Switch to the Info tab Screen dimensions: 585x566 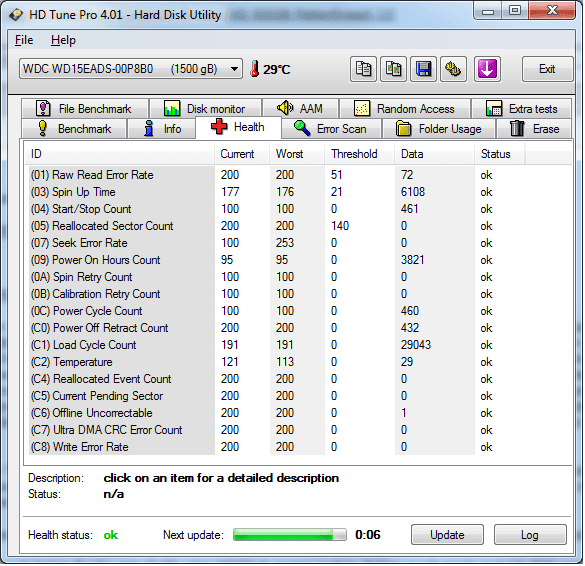point(161,129)
